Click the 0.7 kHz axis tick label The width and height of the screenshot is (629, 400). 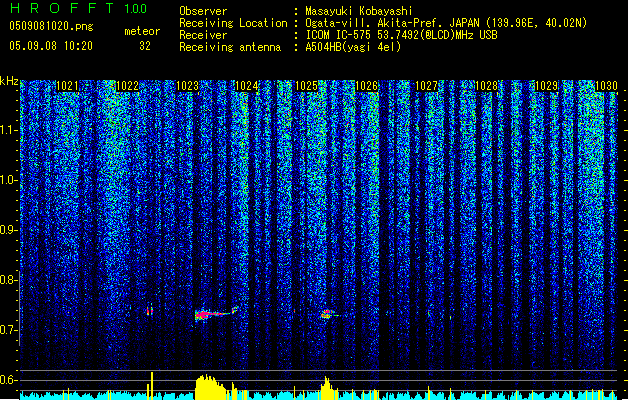pos(9,330)
